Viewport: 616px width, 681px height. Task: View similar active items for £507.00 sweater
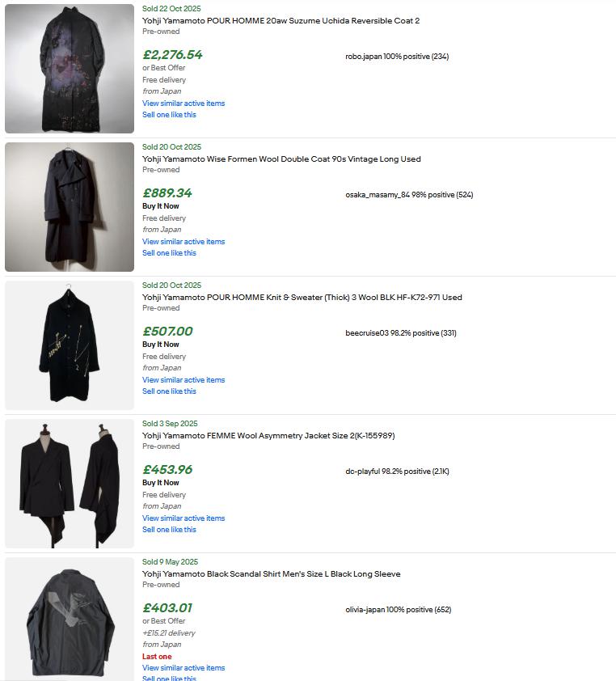tap(184, 379)
